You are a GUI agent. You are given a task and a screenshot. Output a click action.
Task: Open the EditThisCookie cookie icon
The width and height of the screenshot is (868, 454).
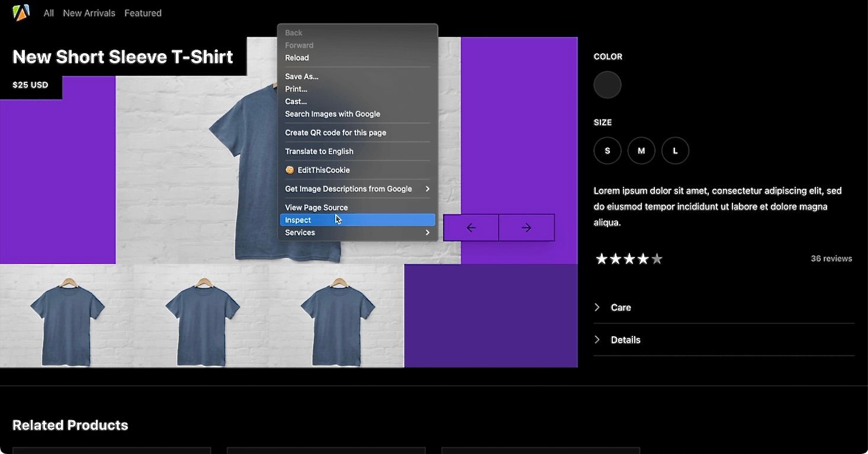pos(290,170)
